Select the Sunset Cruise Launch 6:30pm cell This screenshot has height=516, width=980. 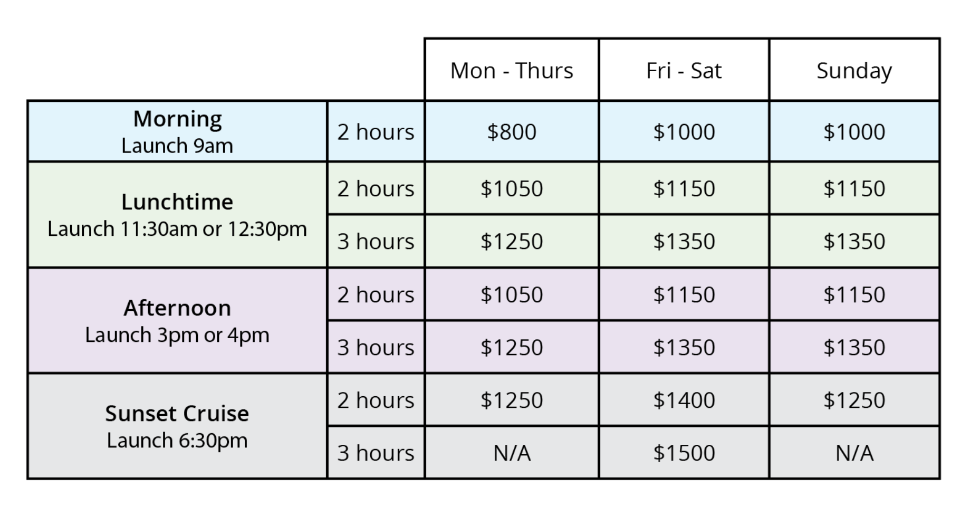(177, 426)
